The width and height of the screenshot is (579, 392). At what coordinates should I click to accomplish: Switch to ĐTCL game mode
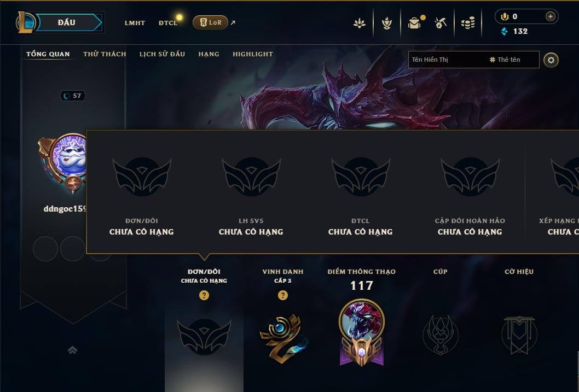pos(168,23)
